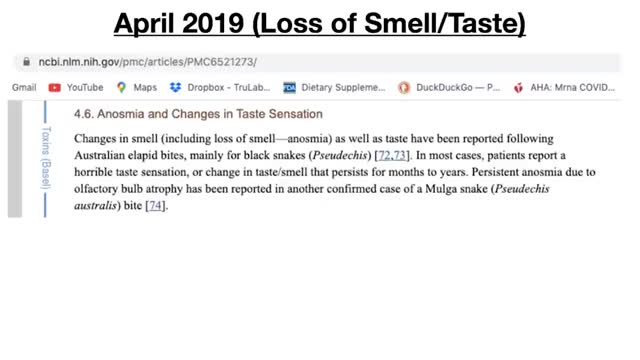
Task: Click the Toxins (Basel) vertical journal label
Action: pos(46,158)
